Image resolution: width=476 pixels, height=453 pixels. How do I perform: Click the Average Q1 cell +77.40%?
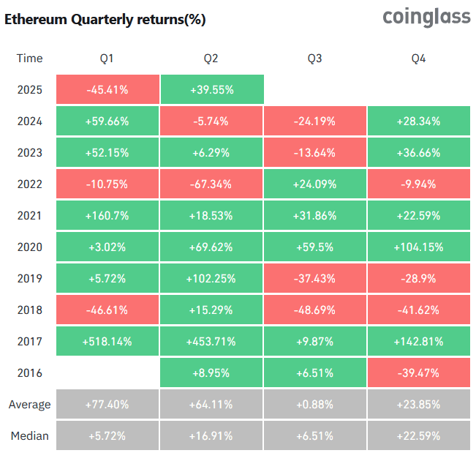107,405
